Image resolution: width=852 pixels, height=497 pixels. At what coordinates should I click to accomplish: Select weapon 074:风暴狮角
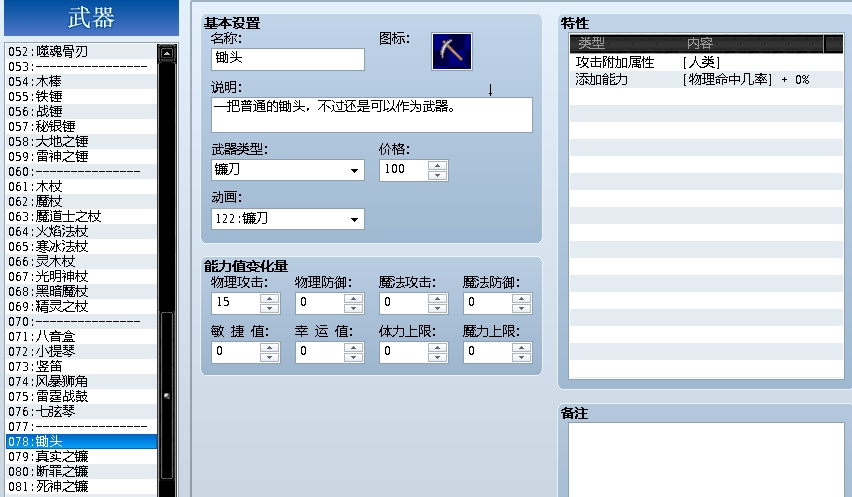point(82,381)
